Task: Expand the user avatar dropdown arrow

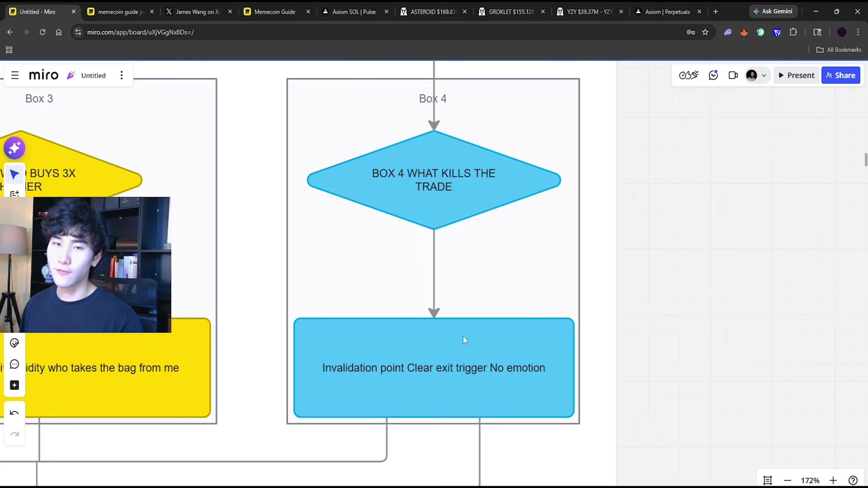Action: point(764,75)
